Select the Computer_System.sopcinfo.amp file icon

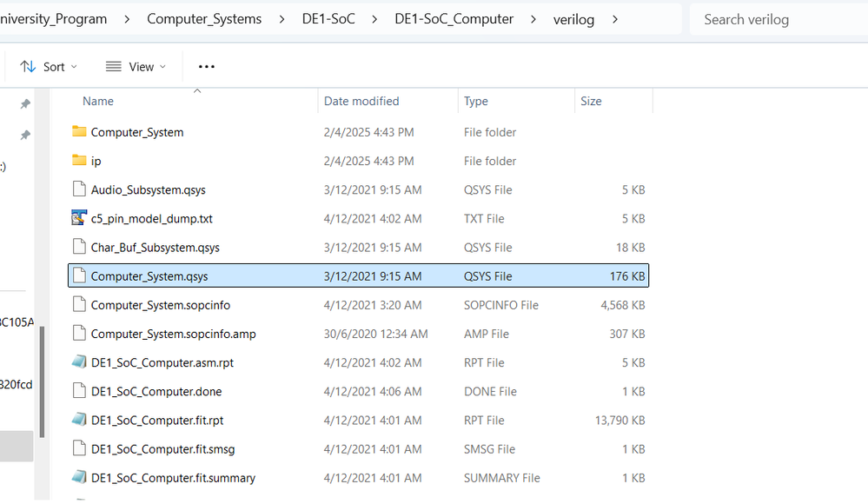[79, 333]
